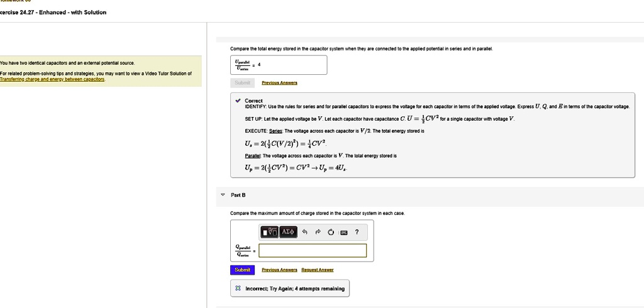Reset the answer box with the circular arrow
Image resolution: width=644 pixels, height=308 pixels.
331,232
